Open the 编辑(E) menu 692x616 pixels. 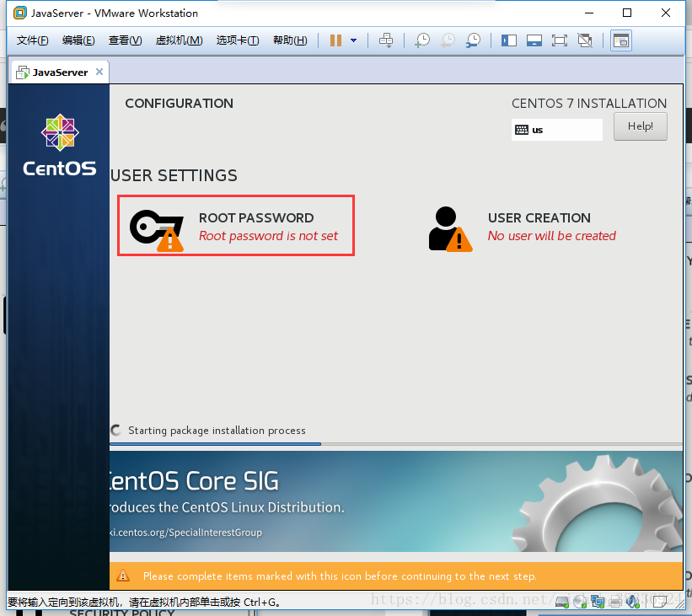pyautogui.click(x=78, y=40)
